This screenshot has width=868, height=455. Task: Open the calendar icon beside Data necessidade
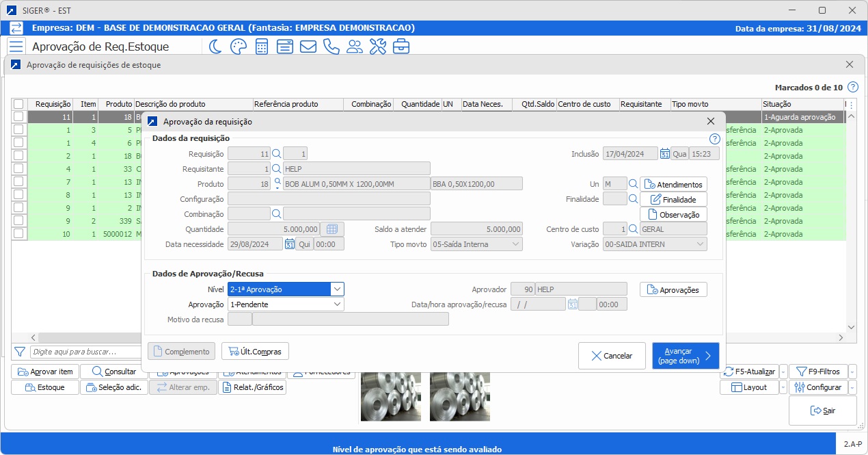(x=290, y=244)
